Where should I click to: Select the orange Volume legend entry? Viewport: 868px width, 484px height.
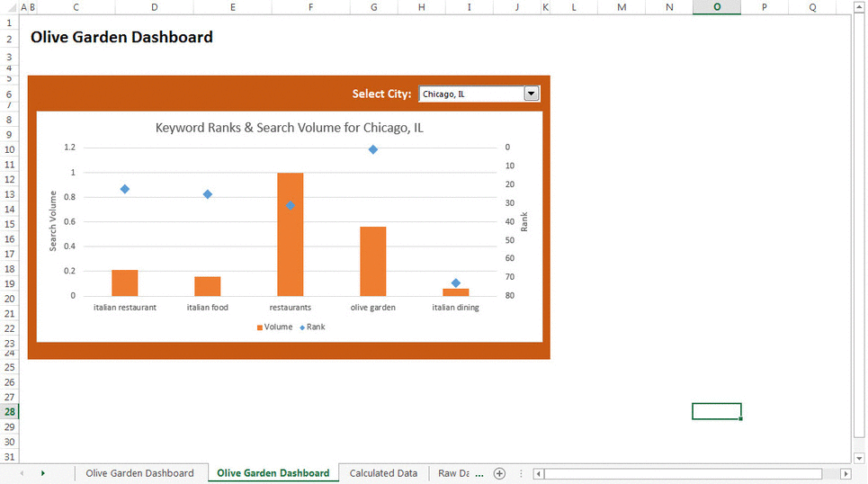(x=274, y=327)
